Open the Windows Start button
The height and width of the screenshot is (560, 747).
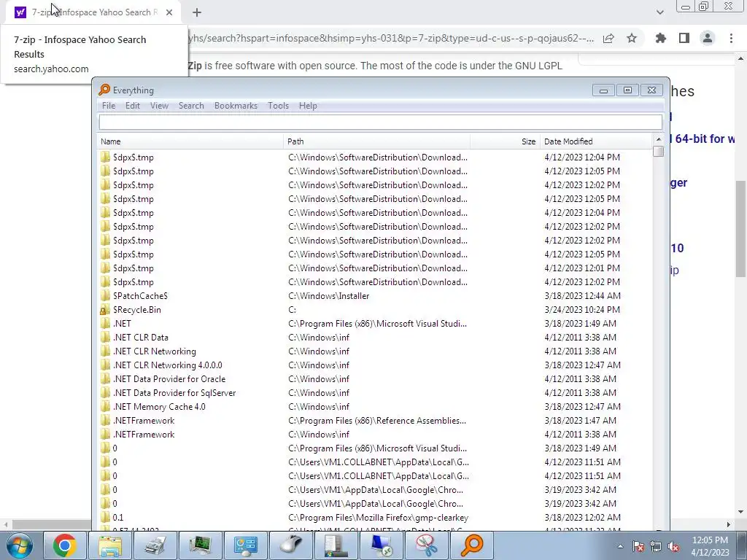(x=20, y=545)
